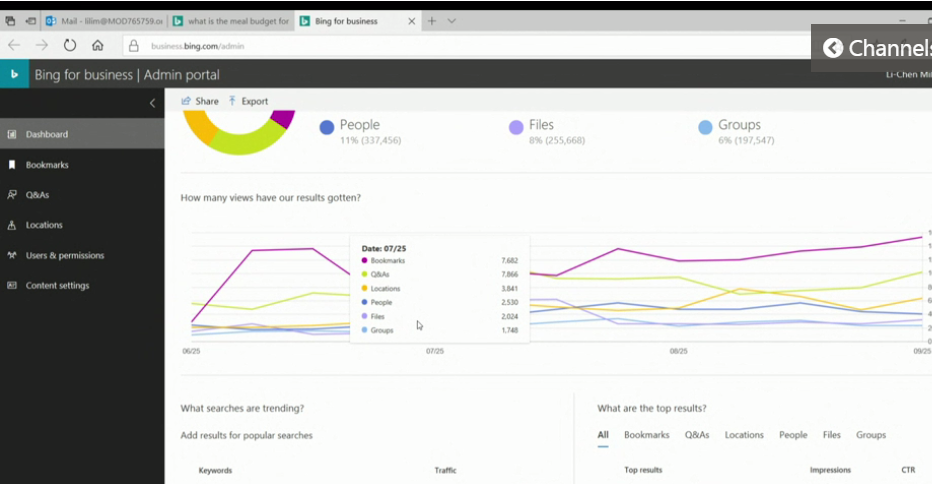Image resolution: width=932 pixels, height=484 pixels.
Task: Click the browser address bar
Action: (x=450, y=45)
